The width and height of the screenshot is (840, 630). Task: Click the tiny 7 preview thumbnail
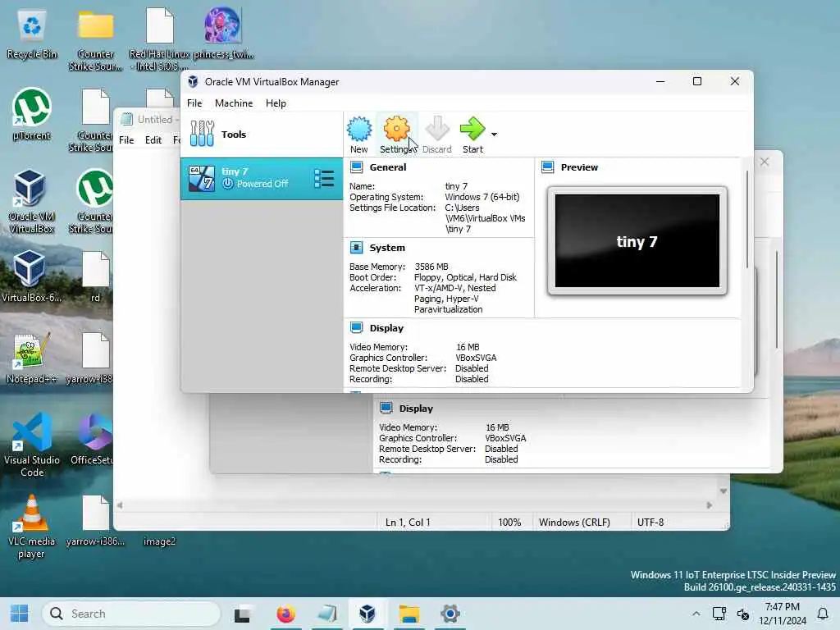tap(637, 241)
